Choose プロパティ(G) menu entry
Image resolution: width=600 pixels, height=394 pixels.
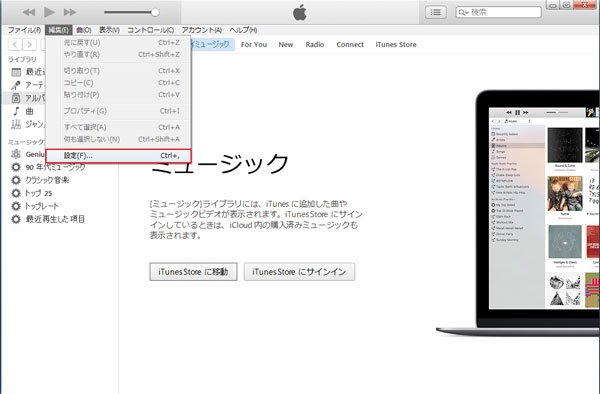click(x=118, y=111)
